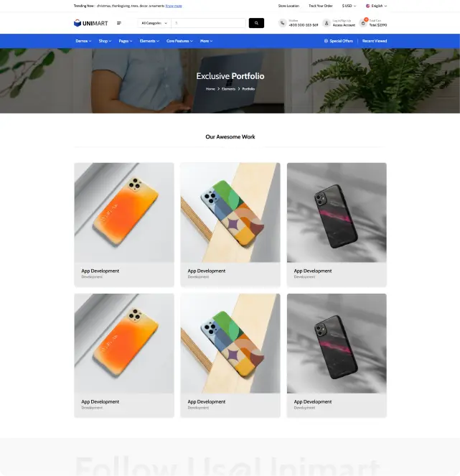Click the Know more trending link
The image size is (460, 476).
[174, 6]
